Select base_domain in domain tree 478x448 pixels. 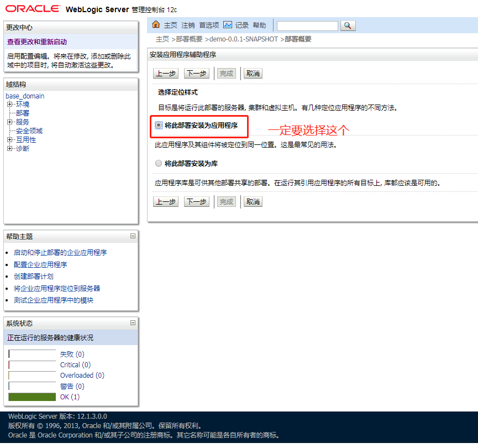(25, 96)
